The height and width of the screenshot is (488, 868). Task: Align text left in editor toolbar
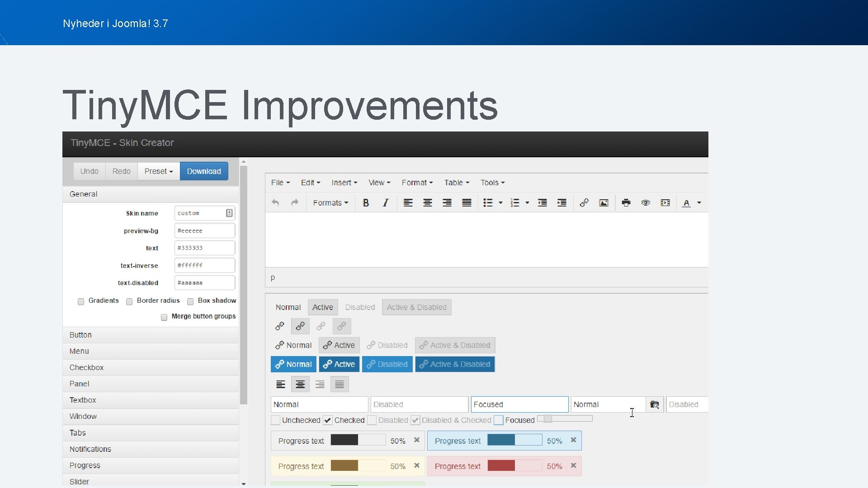(408, 203)
